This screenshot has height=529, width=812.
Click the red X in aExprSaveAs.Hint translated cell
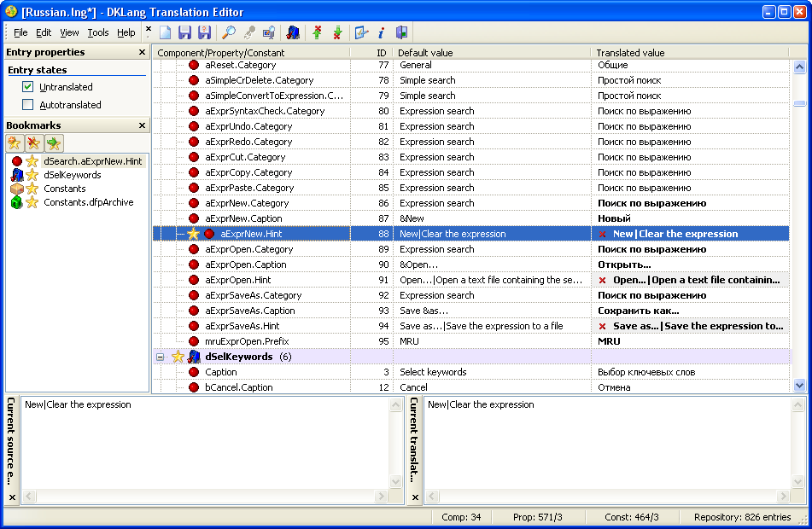(602, 327)
